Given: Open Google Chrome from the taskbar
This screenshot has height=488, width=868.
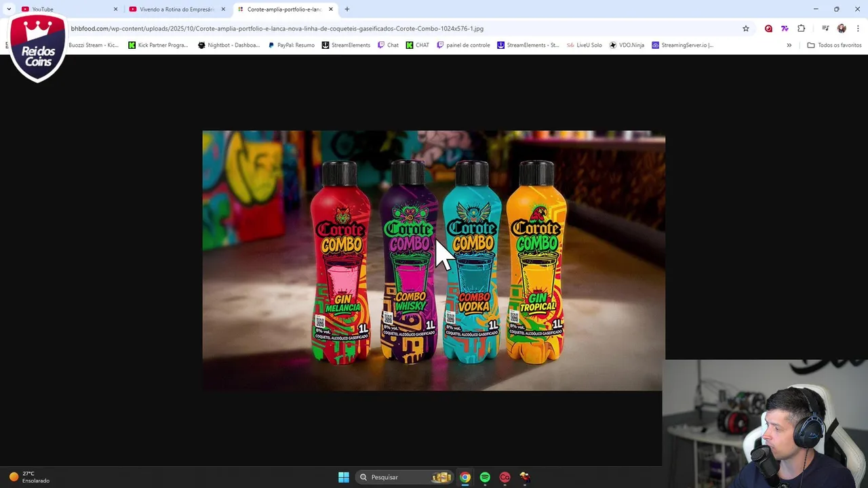Looking at the screenshot, I should click(x=465, y=477).
